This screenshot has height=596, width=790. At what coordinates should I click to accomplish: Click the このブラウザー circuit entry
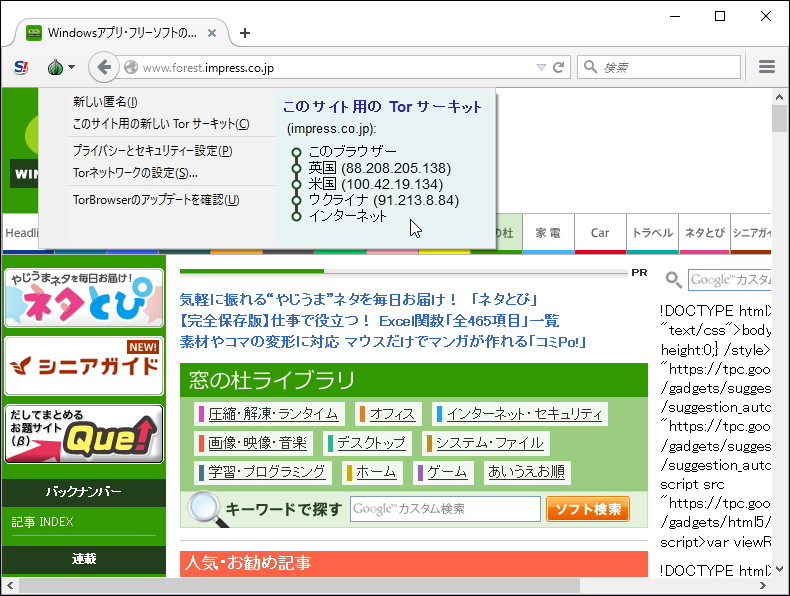(352, 151)
